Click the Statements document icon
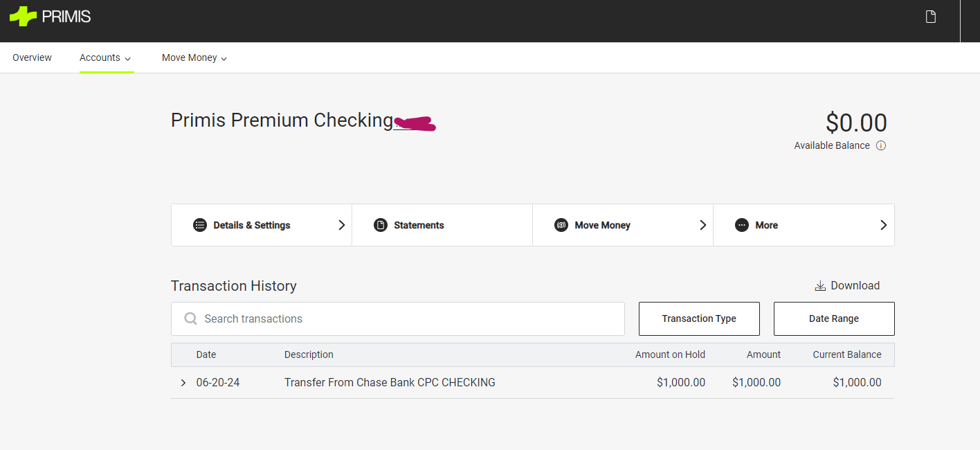This screenshot has height=450, width=980. 381,224
